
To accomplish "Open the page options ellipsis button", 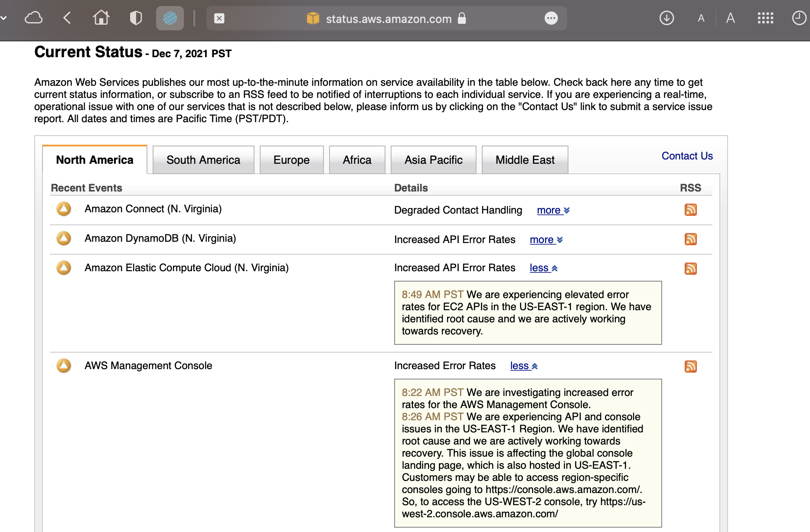I will [551, 18].
